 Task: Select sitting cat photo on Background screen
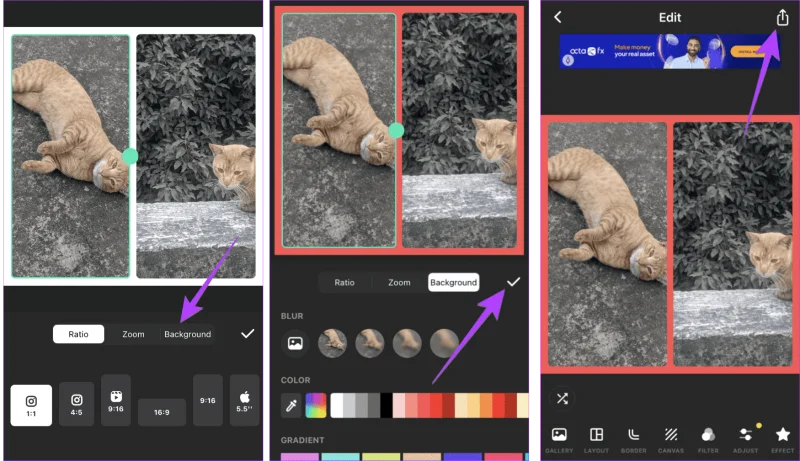click(459, 131)
